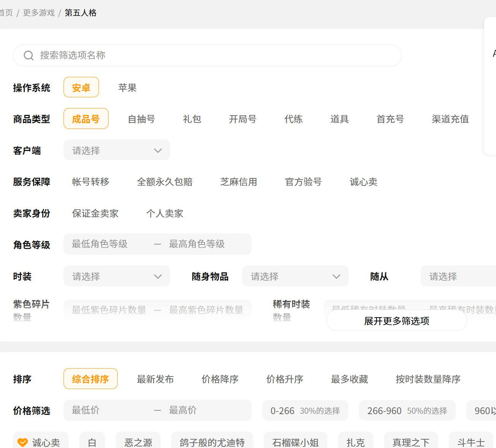Select the 鸽子般的尤迪特 tag
Image resolution: width=496 pixels, height=448 pixels.
point(212,442)
